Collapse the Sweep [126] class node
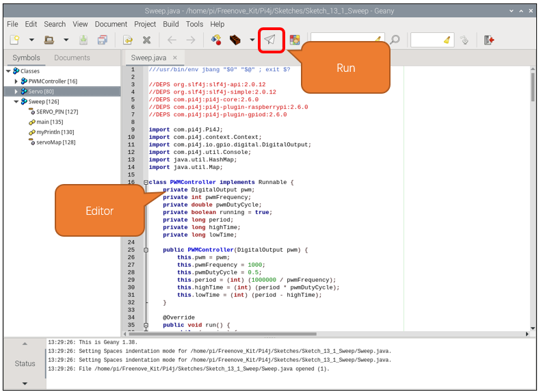The height and width of the screenshot is (392, 541). click(x=16, y=101)
